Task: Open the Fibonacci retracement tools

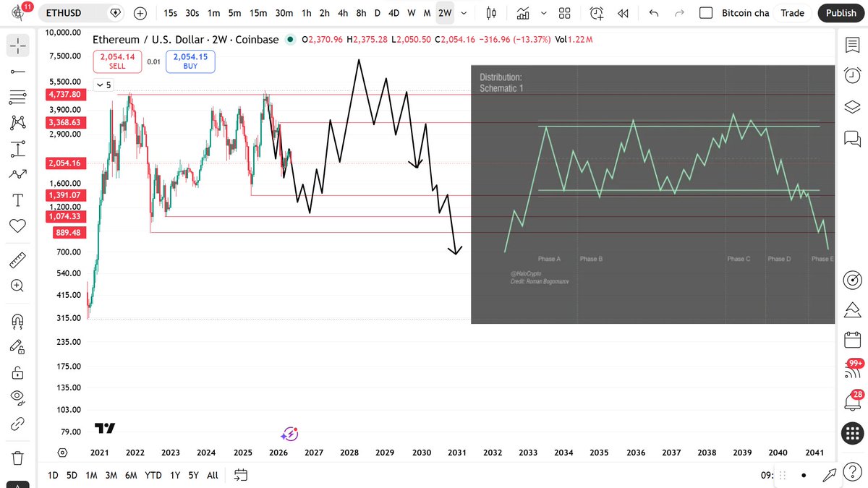Action: click(x=18, y=96)
